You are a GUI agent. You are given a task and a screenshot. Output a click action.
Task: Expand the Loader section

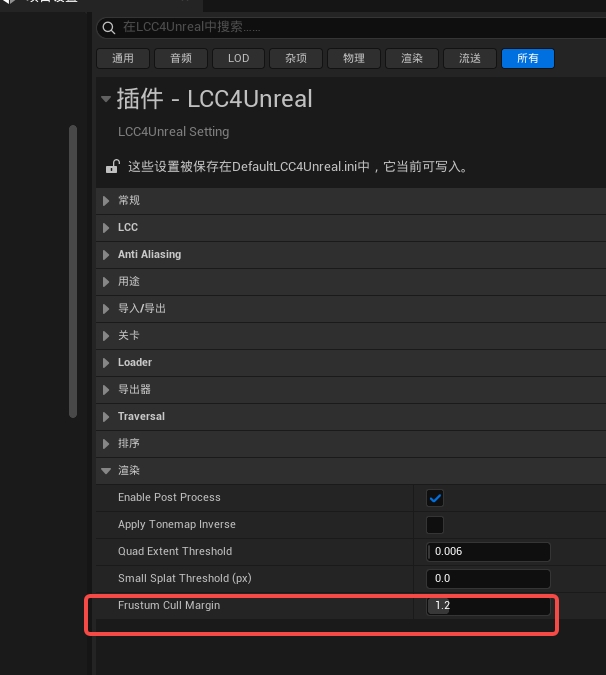pos(106,363)
